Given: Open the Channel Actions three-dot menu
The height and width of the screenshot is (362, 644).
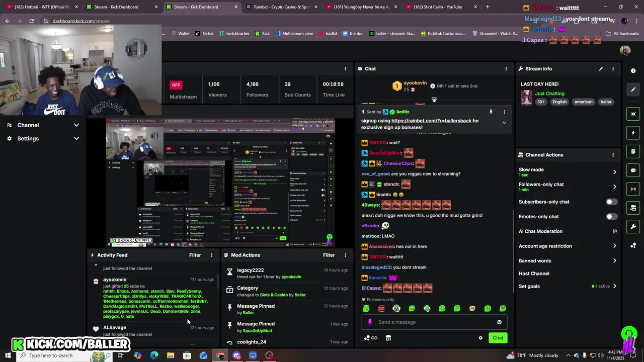Looking at the screenshot, I should pos(613,155).
